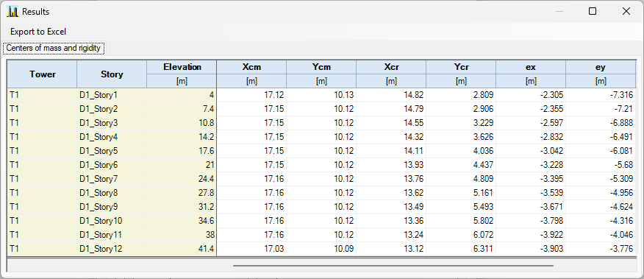This screenshot has height=279, width=644.
Task: Click elevation value 21
Action: coord(182,165)
